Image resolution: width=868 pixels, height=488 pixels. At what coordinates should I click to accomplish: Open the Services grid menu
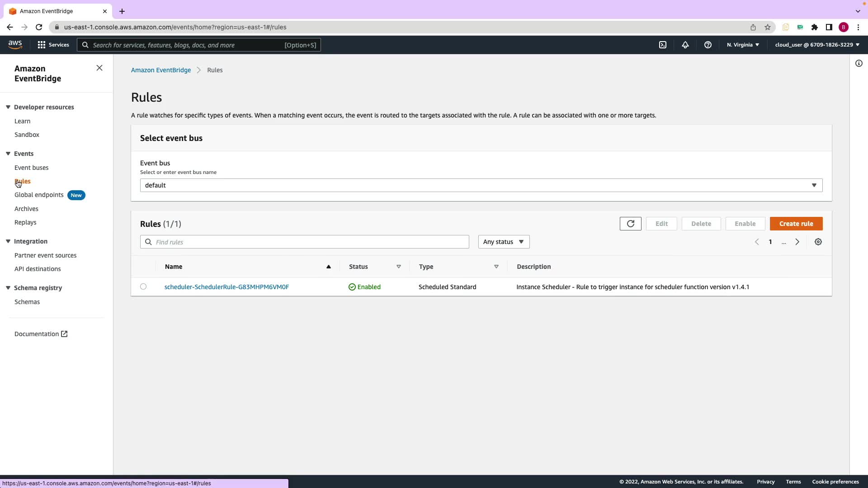(53, 45)
